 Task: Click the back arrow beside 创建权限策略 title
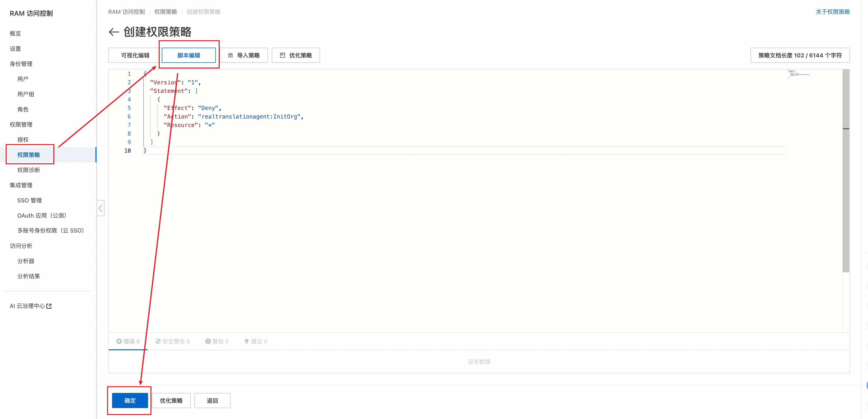tap(114, 32)
